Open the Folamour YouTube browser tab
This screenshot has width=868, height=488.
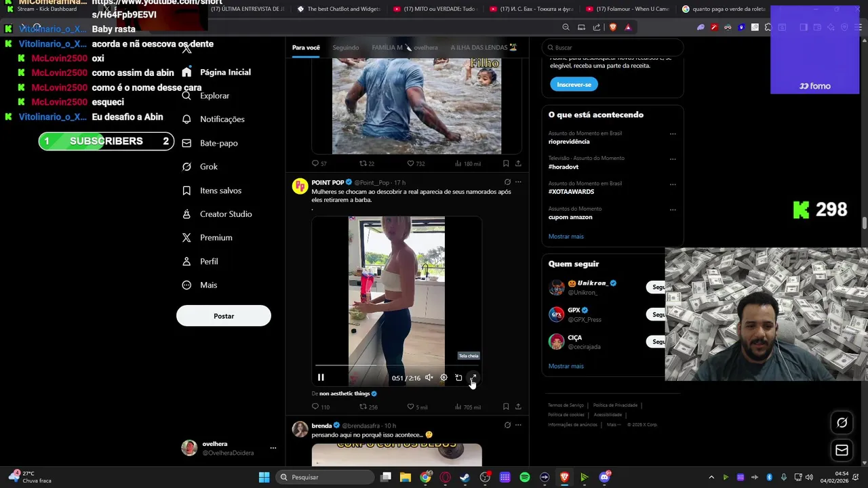coord(627,9)
